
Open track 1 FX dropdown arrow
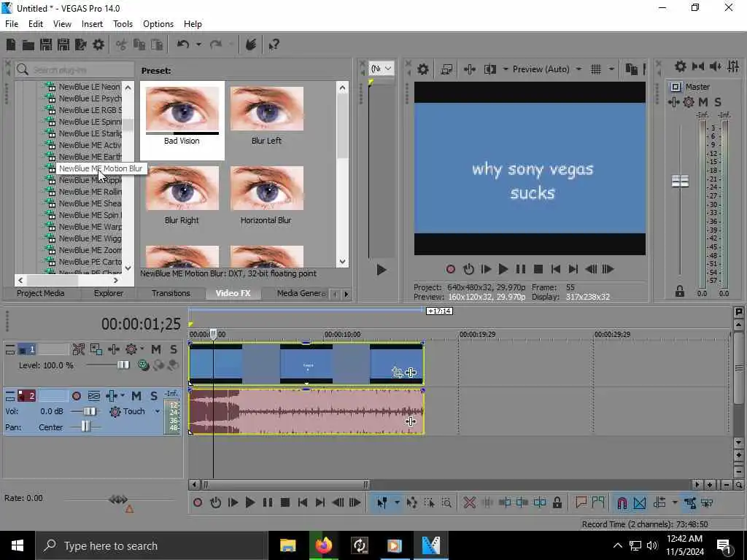click(142, 349)
